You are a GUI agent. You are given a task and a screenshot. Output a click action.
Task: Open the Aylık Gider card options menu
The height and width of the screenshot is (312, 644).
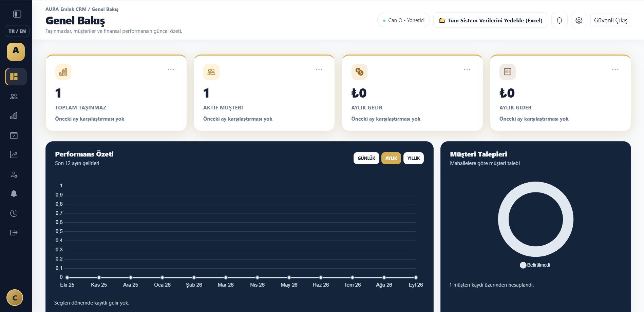615,69
